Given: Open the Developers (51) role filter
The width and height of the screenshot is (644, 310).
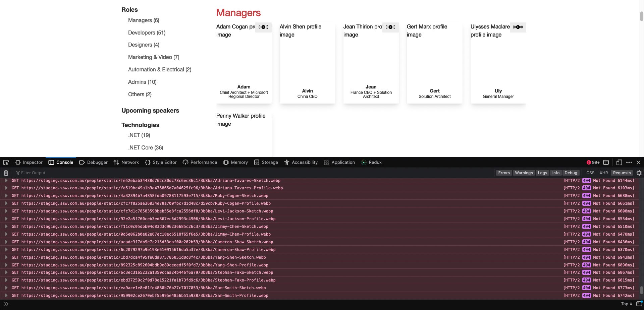Looking at the screenshot, I should tap(147, 33).
